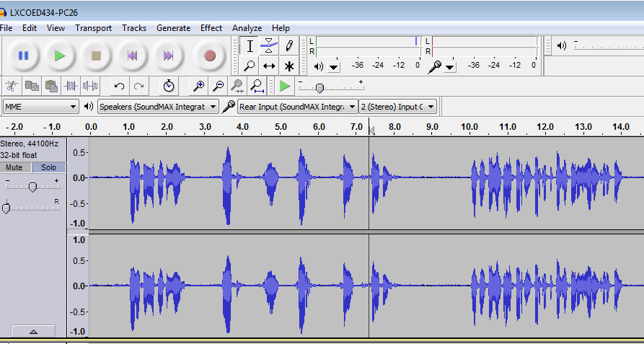The width and height of the screenshot is (644, 344).
Task: Open the Generate menu
Action: 173,28
